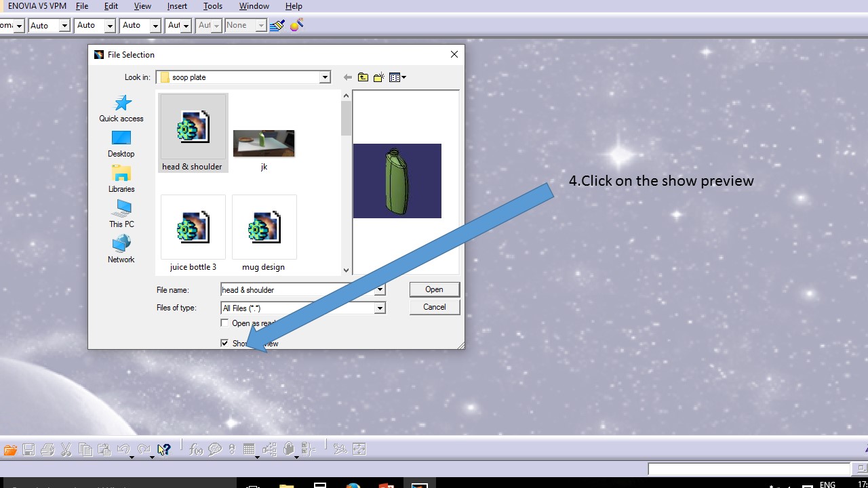Screen dimensions: 868x488
Task: Open the Insert menu
Action: [177, 6]
